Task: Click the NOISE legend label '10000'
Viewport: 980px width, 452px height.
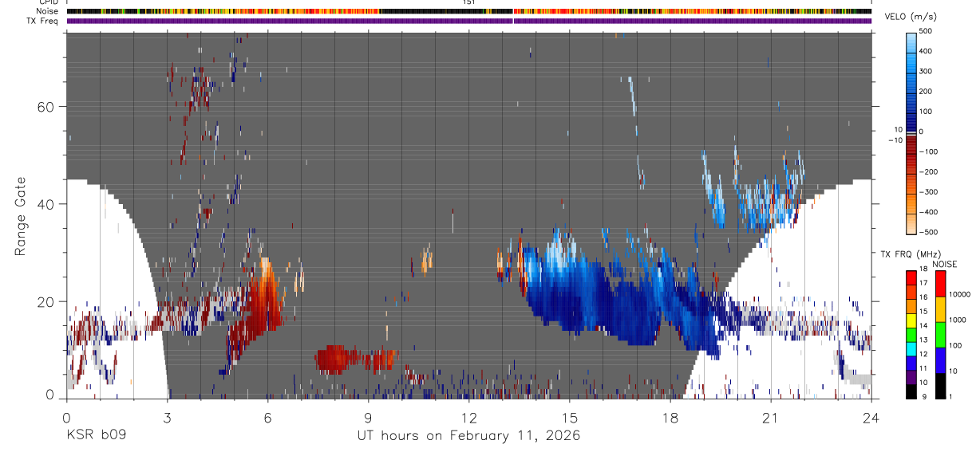Action: point(960,295)
